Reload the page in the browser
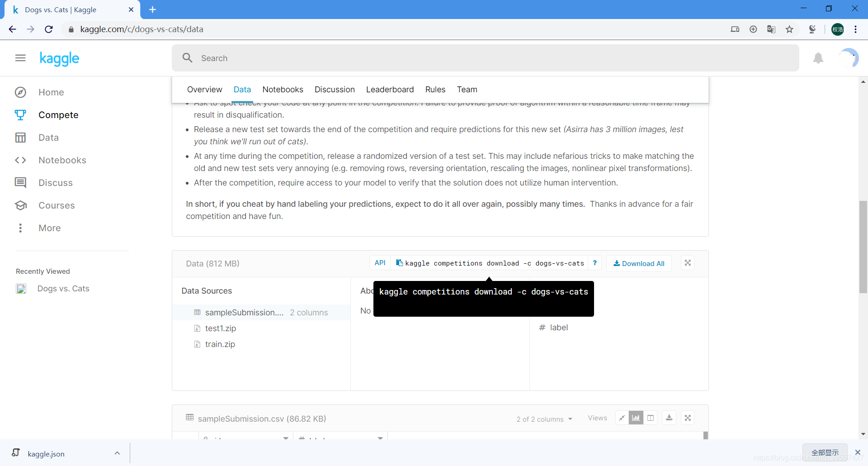Viewport: 868px width, 466px height. [x=49, y=29]
